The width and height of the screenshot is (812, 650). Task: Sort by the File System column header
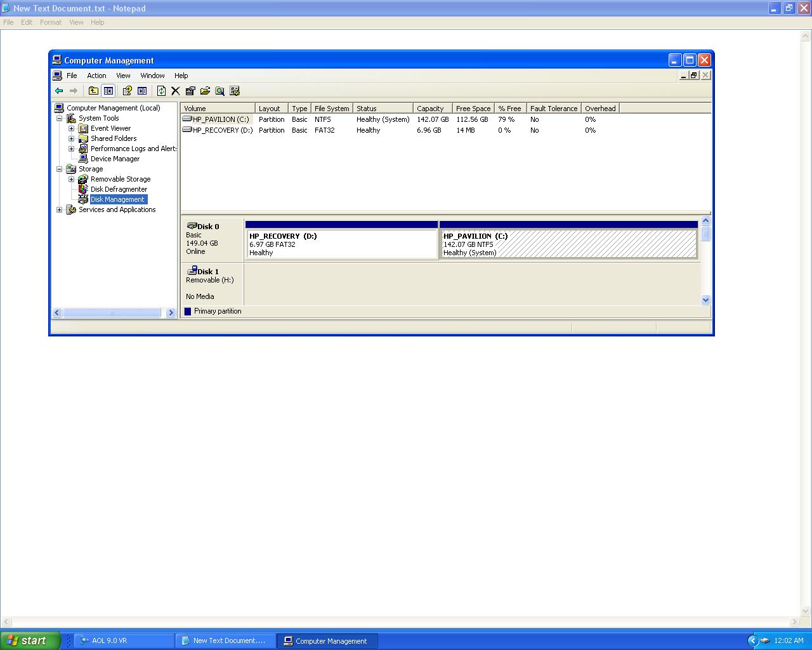click(332, 109)
